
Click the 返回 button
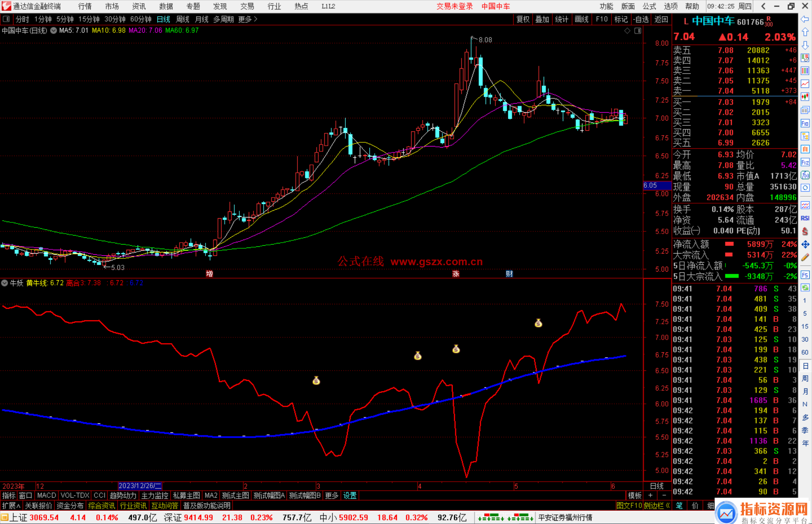pos(661,19)
